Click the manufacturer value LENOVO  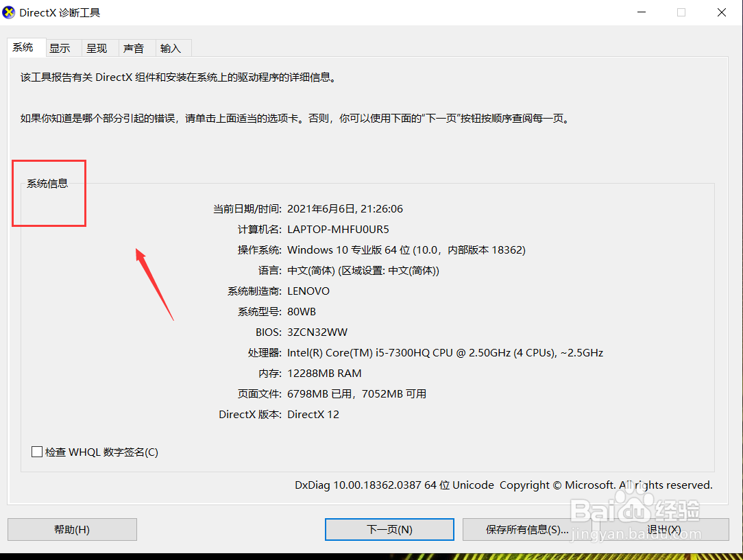[x=308, y=291]
